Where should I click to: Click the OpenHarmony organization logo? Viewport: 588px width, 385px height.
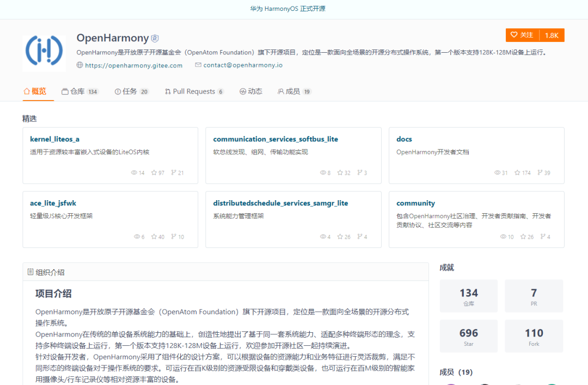[44, 51]
